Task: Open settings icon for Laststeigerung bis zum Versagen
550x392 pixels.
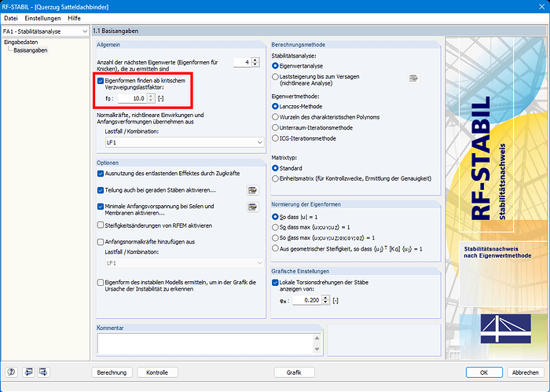Action: click(413, 79)
